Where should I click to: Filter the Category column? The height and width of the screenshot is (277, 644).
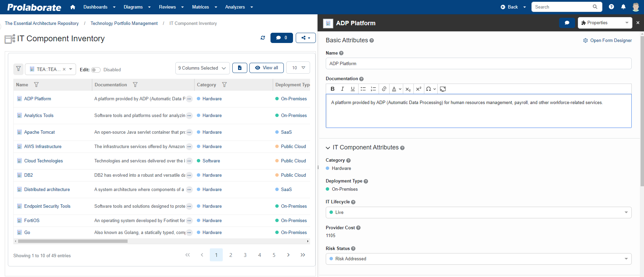224,85
